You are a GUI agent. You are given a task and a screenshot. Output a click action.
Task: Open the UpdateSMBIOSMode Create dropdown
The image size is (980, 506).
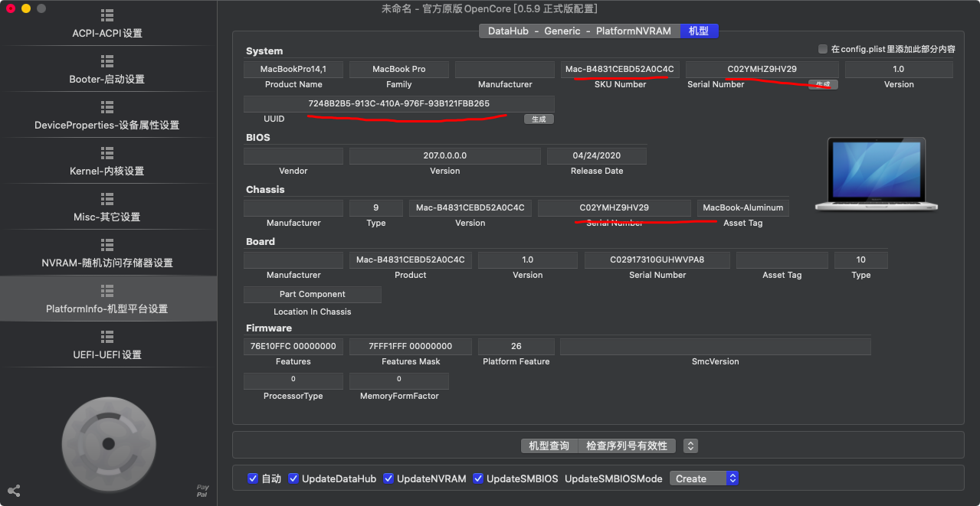[x=703, y=478]
